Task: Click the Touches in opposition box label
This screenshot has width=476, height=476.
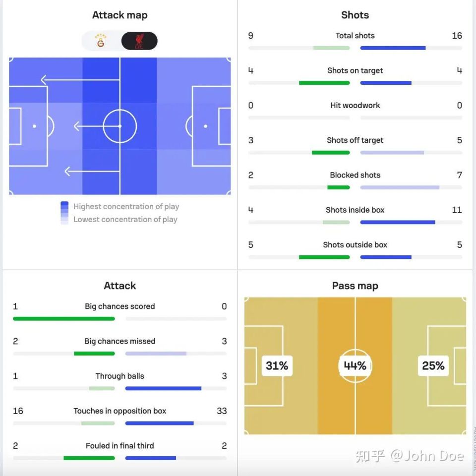Action: click(x=119, y=411)
